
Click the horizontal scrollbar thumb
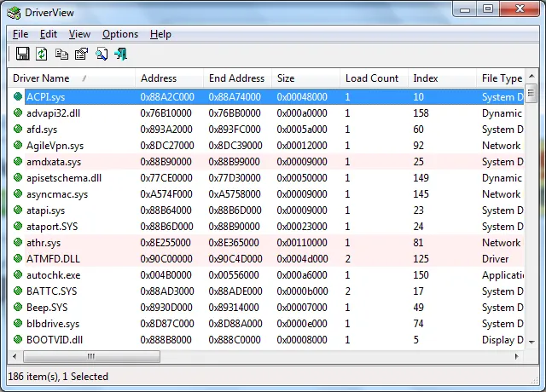pos(91,356)
